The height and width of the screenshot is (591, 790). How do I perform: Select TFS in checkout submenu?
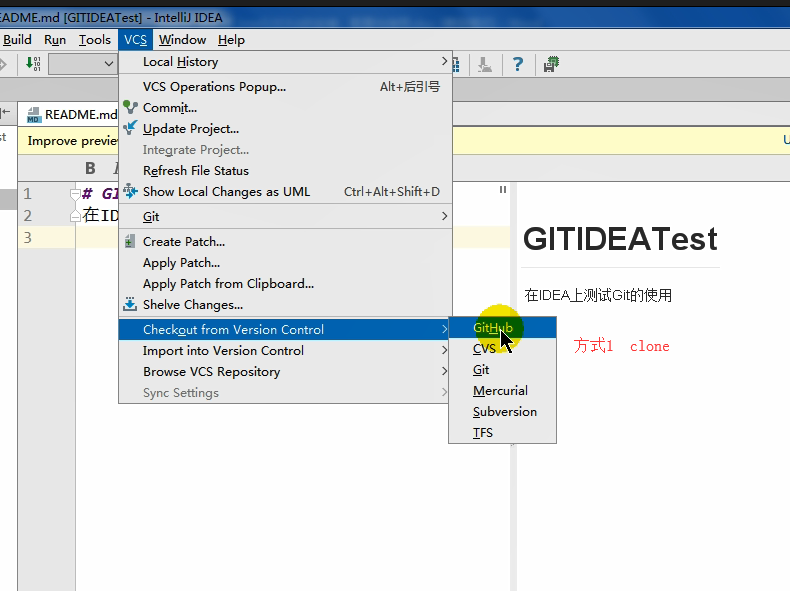tap(502, 433)
